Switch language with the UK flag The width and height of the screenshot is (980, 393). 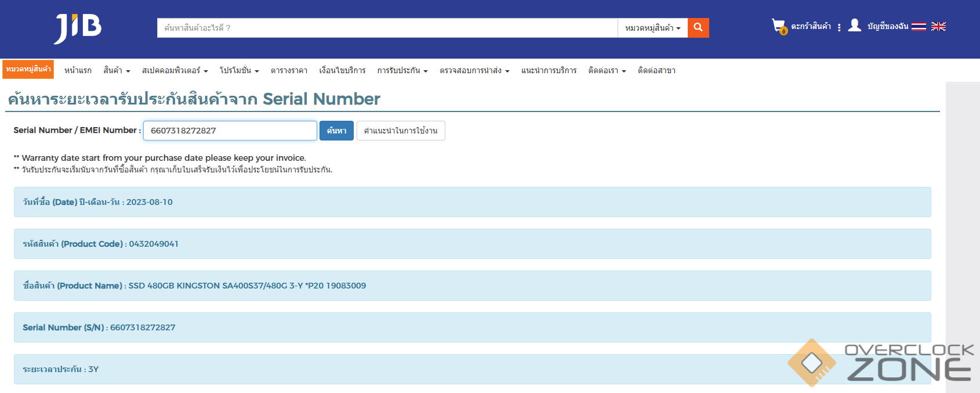[938, 27]
